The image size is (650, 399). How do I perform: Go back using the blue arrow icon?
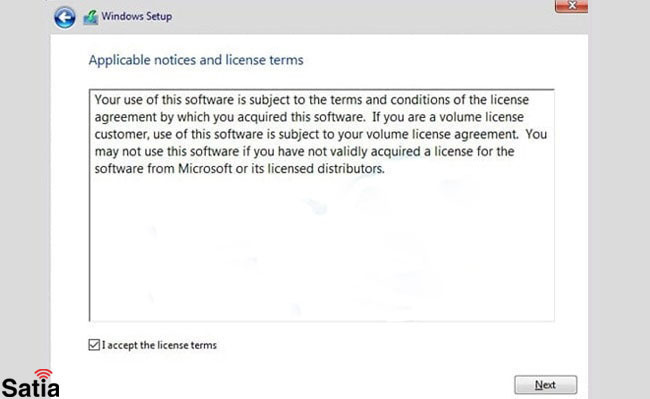[65, 17]
